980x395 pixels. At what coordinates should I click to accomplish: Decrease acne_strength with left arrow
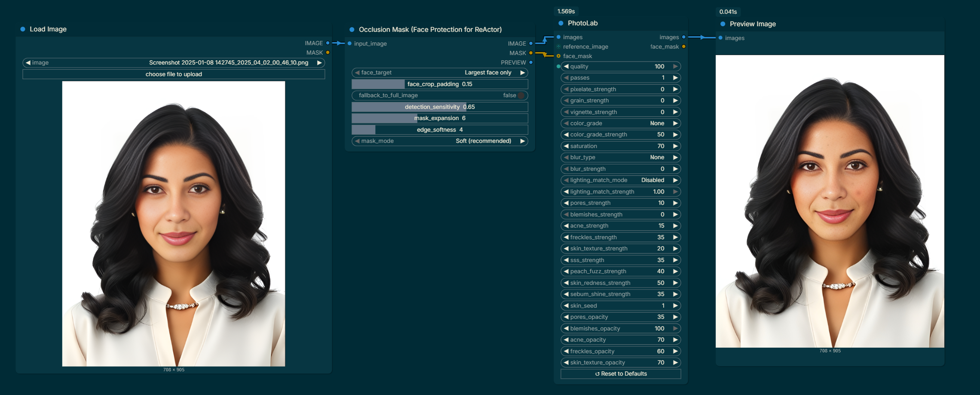pos(566,226)
